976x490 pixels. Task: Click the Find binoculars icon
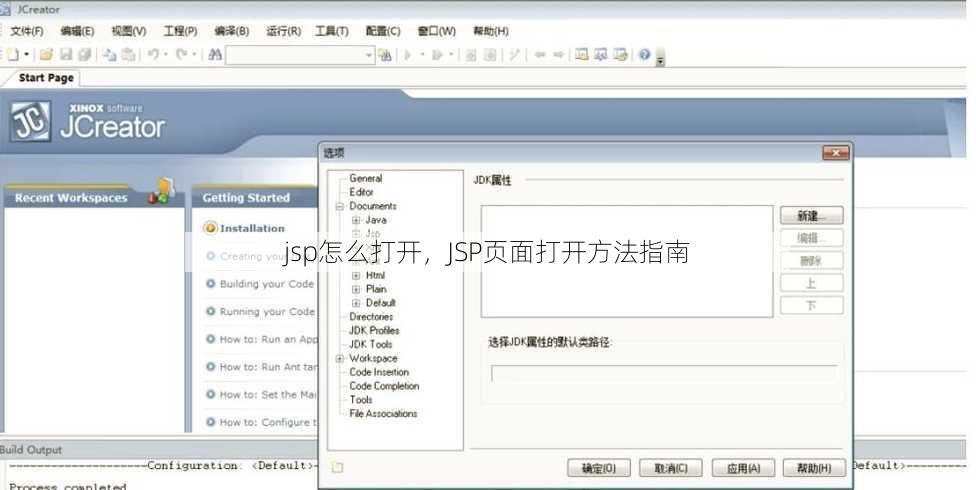[215, 55]
